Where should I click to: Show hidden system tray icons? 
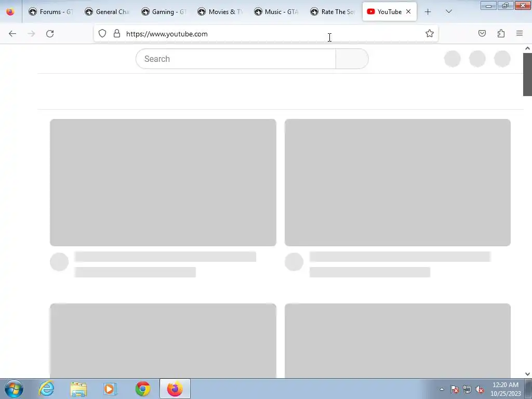(442, 389)
